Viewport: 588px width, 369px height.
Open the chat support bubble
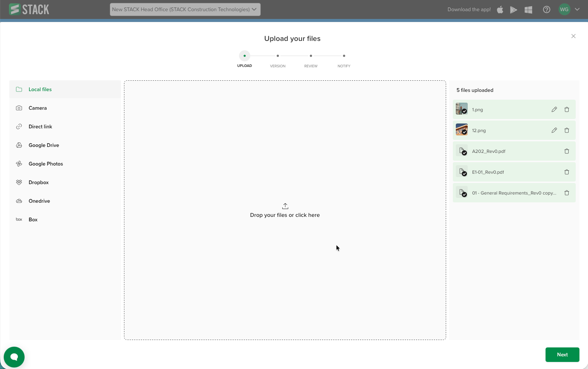click(x=14, y=357)
